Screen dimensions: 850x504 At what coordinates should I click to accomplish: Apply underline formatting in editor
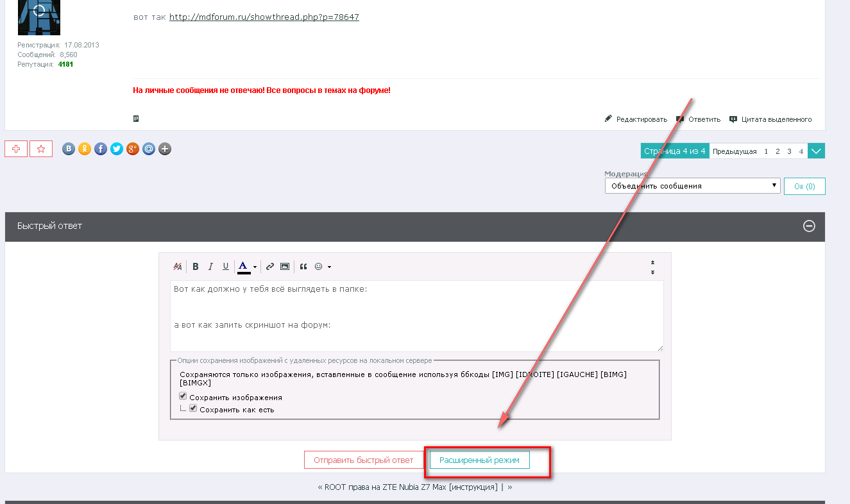coord(225,267)
